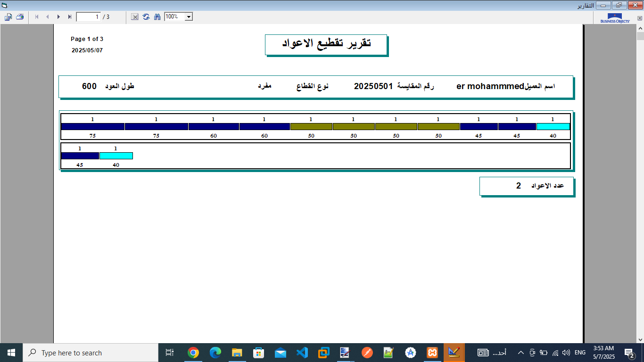Jump to the last report page
The width and height of the screenshot is (644, 362).
tap(70, 17)
